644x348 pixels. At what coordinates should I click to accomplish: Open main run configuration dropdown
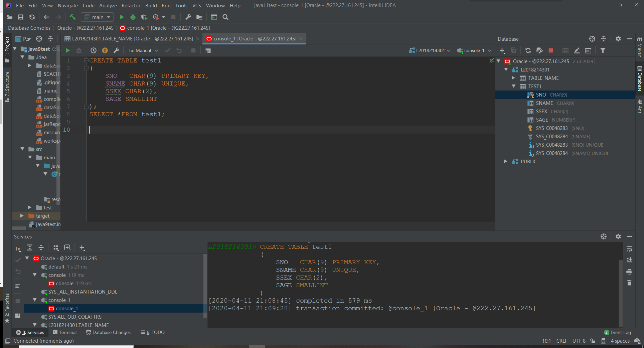[x=98, y=17]
